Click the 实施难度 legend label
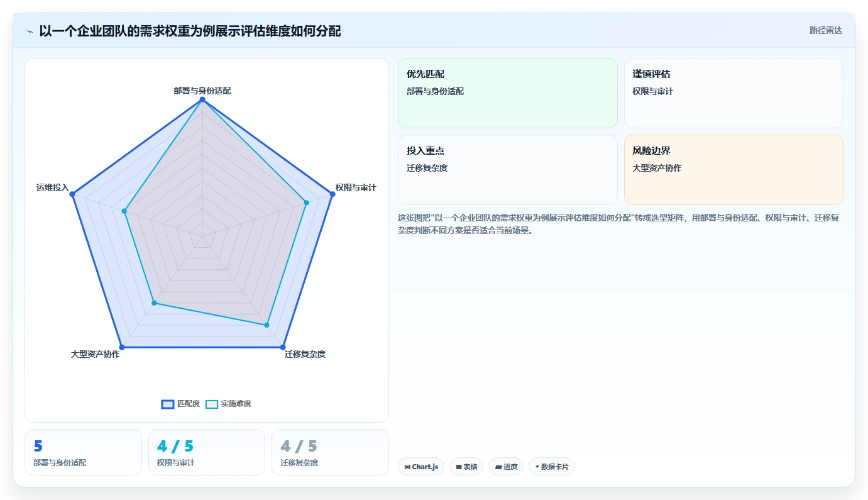Viewport: 868px width, 500px height. tap(236, 404)
